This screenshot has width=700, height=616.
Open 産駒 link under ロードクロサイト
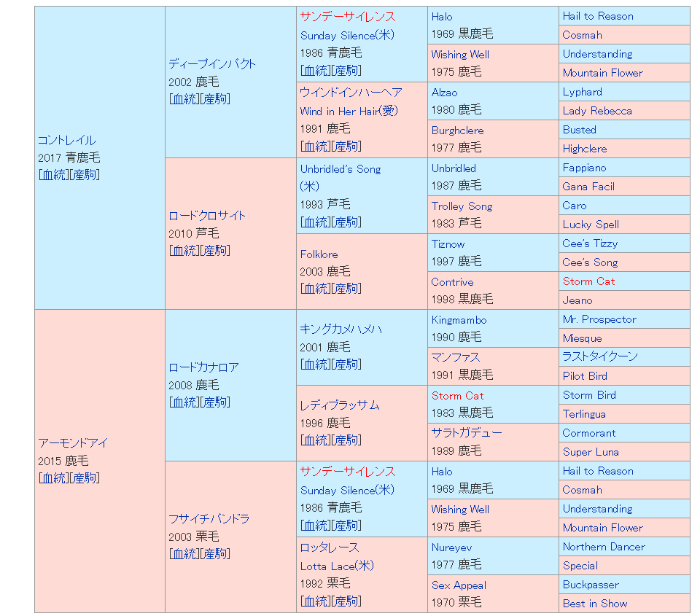tap(216, 251)
